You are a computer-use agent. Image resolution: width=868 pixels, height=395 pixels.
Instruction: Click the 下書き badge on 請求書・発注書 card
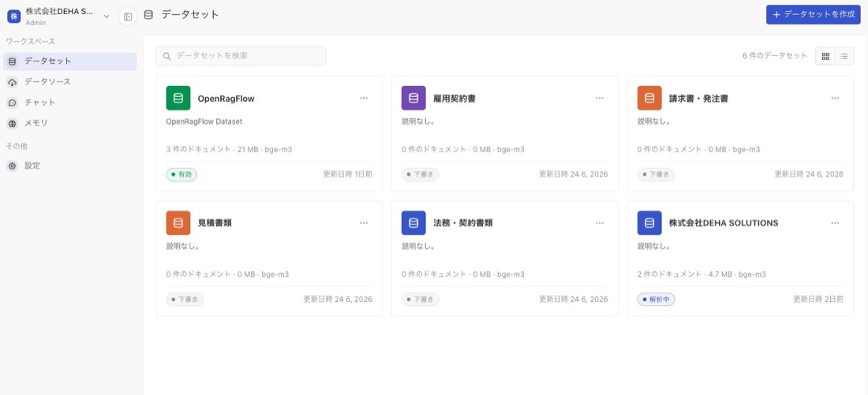(x=656, y=174)
